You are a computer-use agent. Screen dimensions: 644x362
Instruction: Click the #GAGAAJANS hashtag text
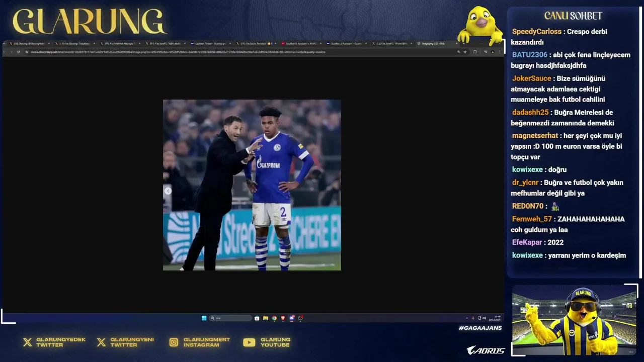point(480,328)
